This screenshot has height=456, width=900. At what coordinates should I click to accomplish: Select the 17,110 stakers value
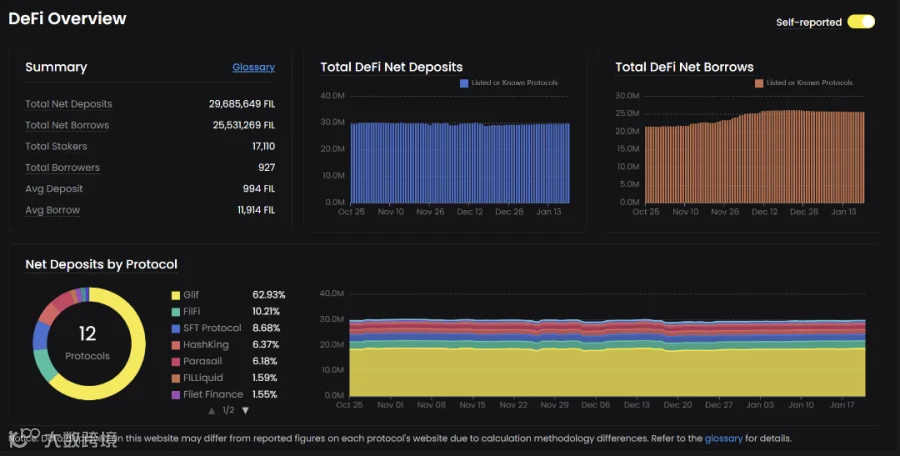tap(263, 146)
